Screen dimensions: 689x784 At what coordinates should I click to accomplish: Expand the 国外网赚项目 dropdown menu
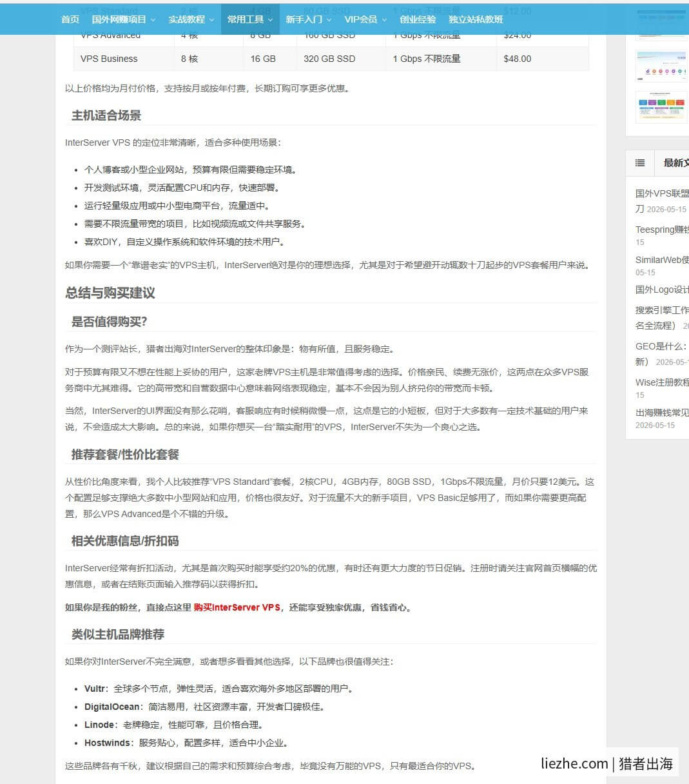(x=123, y=19)
